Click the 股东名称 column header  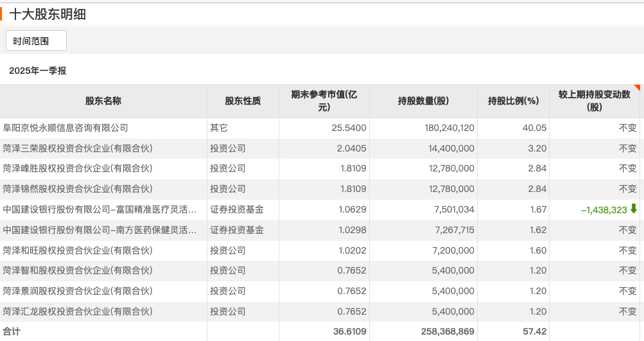coord(103,101)
